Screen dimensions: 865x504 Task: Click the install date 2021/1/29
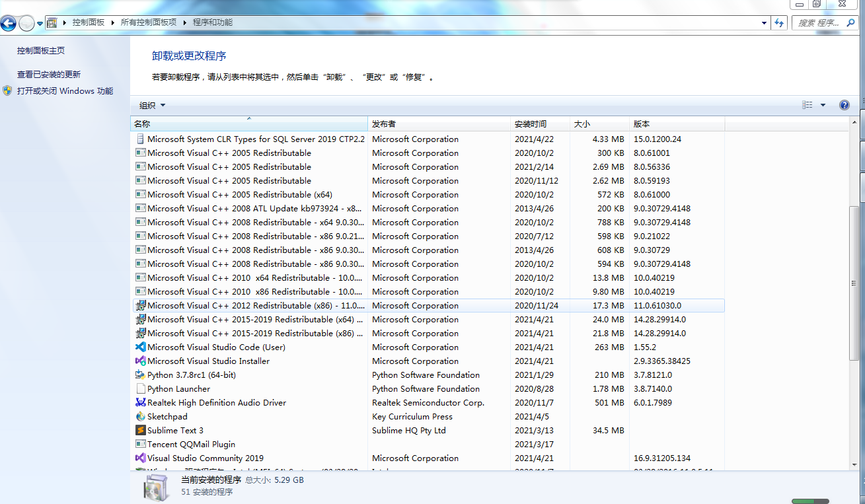534,375
